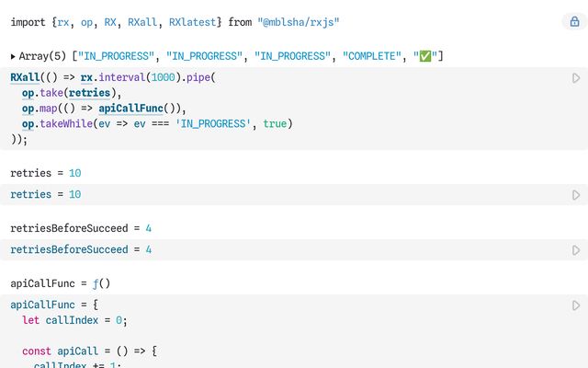The width and height of the screenshot is (588, 368).
Task: Click the retries = 10 output value
Action: pyautogui.click(x=46, y=173)
